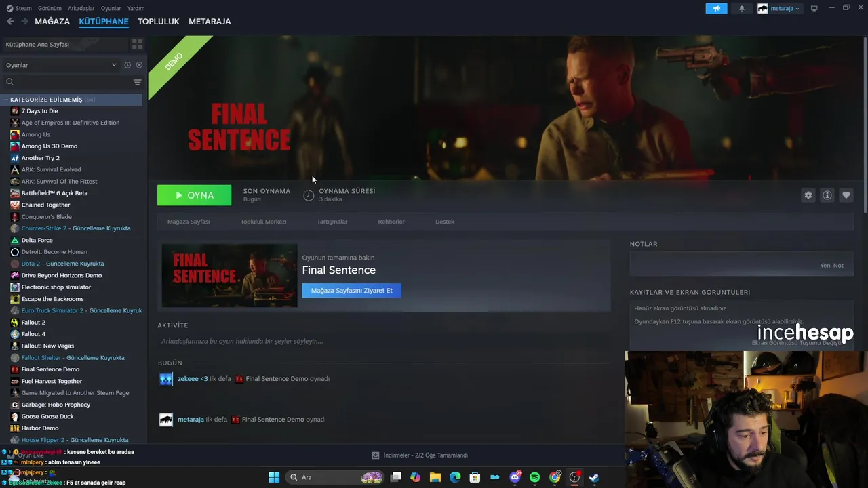Click the recent activity clock icon
Viewport: 868px width, 488px height.
click(127, 65)
